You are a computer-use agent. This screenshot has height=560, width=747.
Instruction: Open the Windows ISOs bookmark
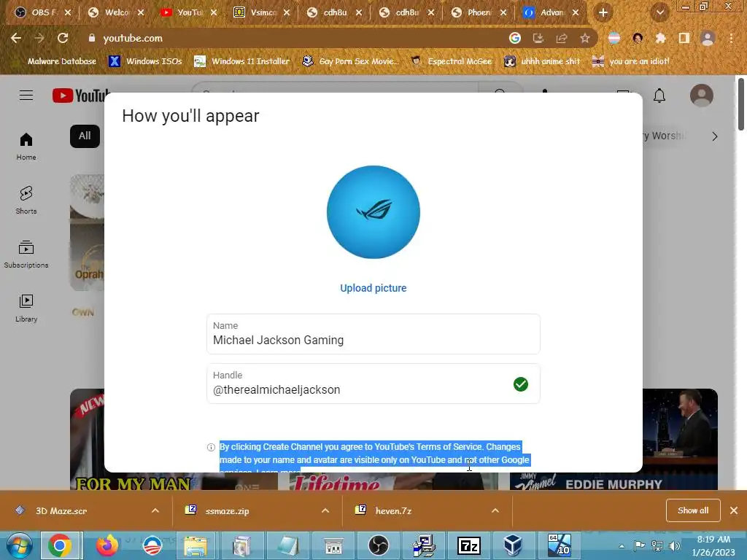coord(145,61)
